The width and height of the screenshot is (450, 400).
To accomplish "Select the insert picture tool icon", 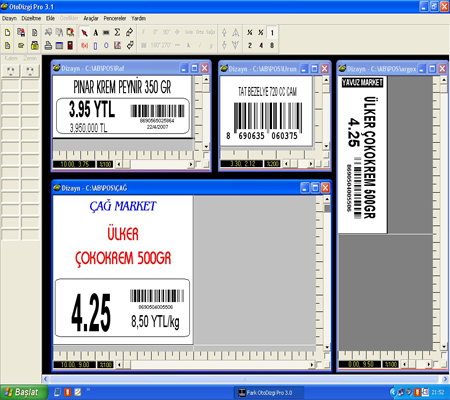I will (117, 45).
